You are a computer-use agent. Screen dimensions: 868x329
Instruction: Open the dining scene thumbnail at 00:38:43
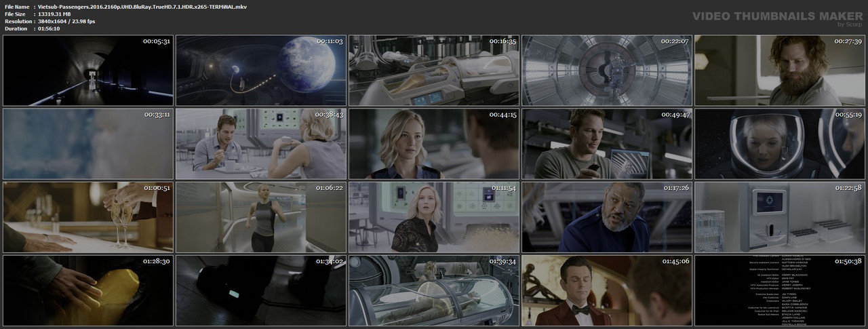tap(261, 144)
